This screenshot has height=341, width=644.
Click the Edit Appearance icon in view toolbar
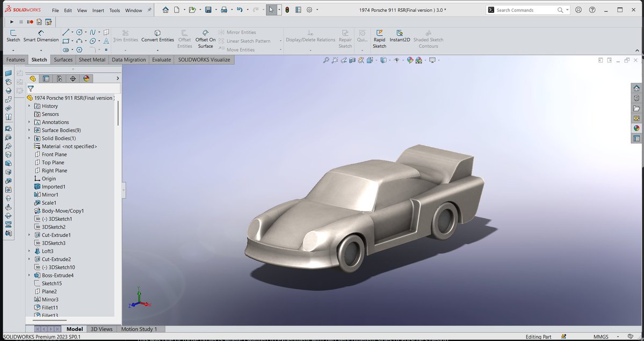click(410, 60)
